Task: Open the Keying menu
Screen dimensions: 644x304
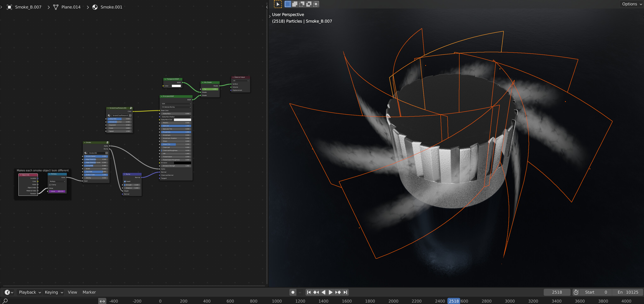Action: pos(54,292)
